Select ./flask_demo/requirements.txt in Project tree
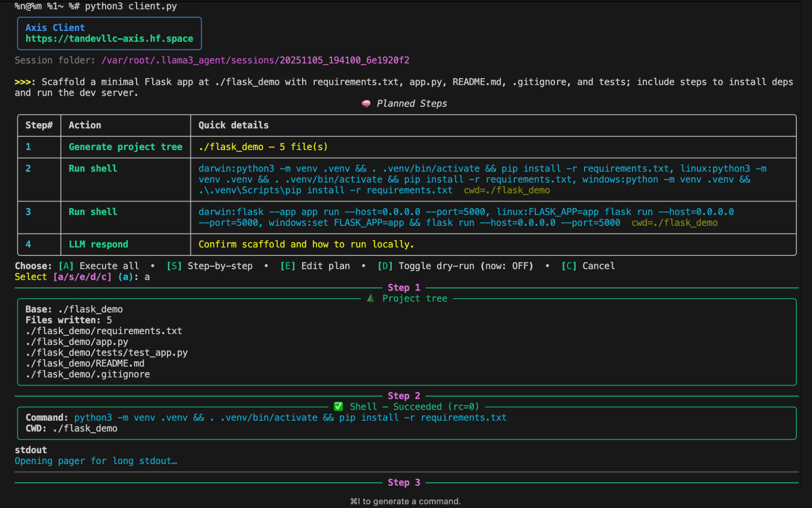Image resolution: width=812 pixels, height=508 pixels. point(103,331)
